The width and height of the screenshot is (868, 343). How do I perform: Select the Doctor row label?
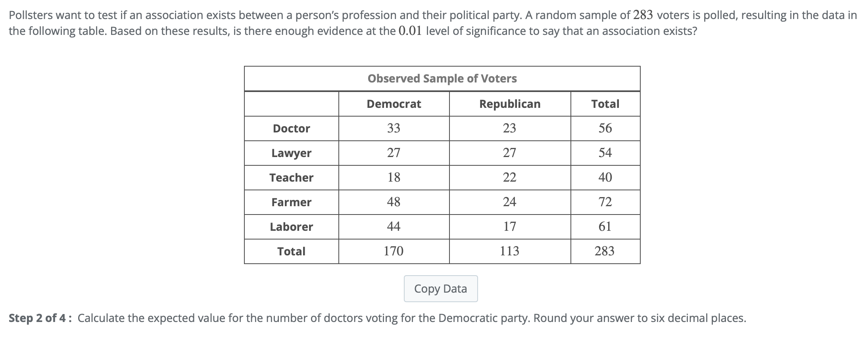tap(291, 128)
